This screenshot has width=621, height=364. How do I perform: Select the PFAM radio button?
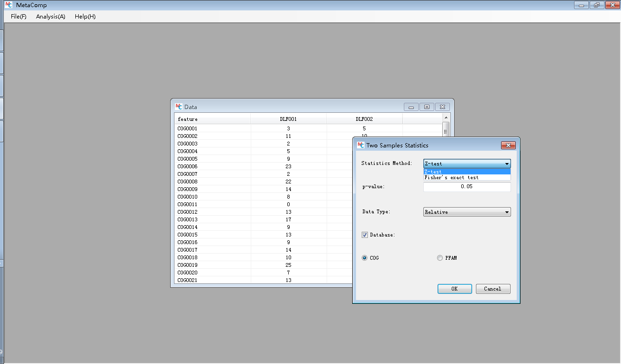coord(440,258)
